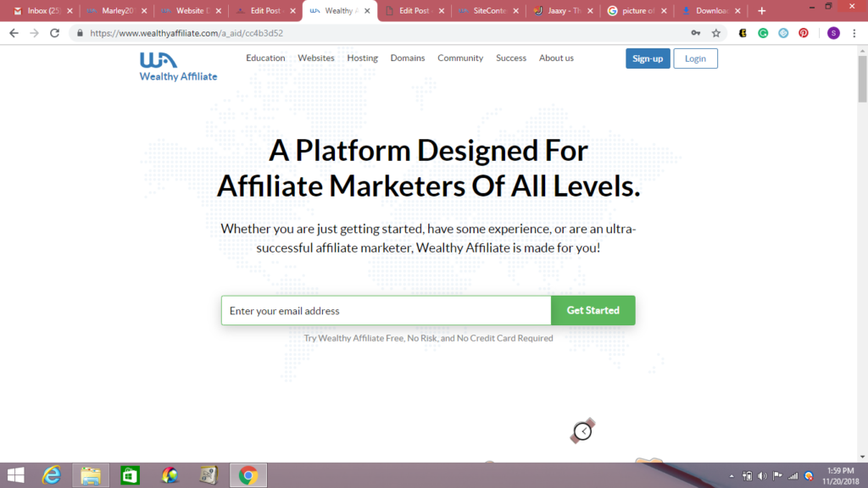Open Action Center flag icon

click(x=778, y=476)
